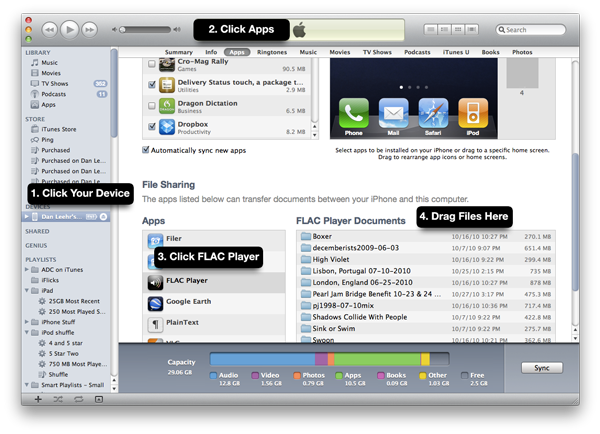Switch to the Movies tab
This screenshot has width=600, height=434.
[x=340, y=52]
